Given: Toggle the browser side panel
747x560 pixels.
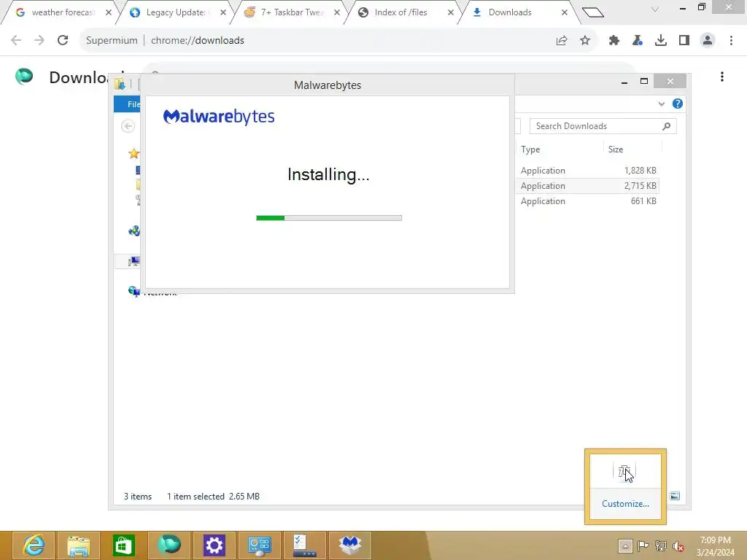Looking at the screenshot, I should [x=684, y=41].
